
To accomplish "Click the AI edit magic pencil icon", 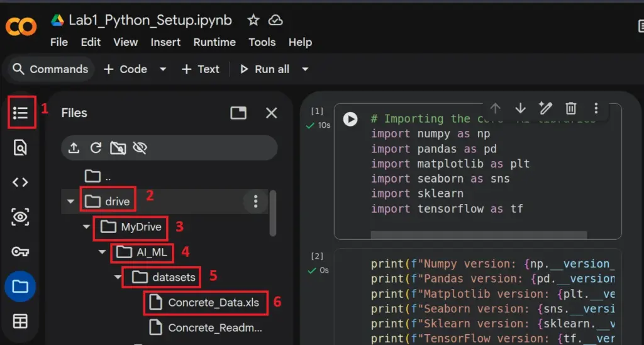I will [x=545, y=108].
